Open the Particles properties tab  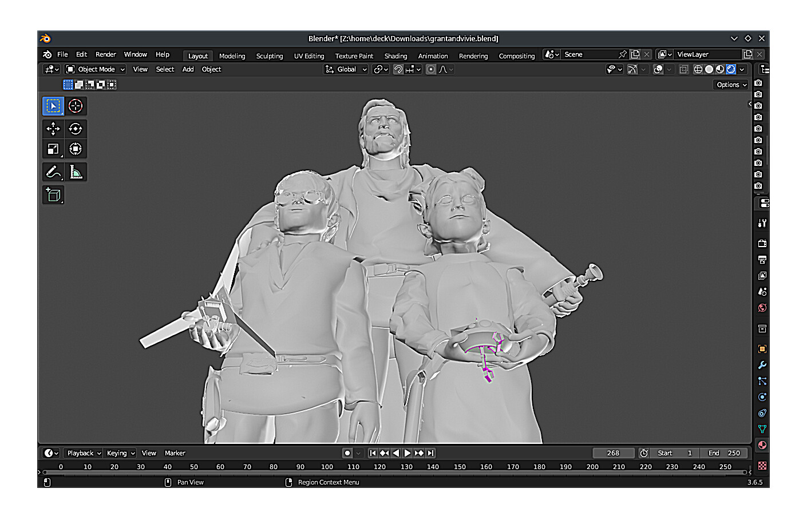[762, 381]
